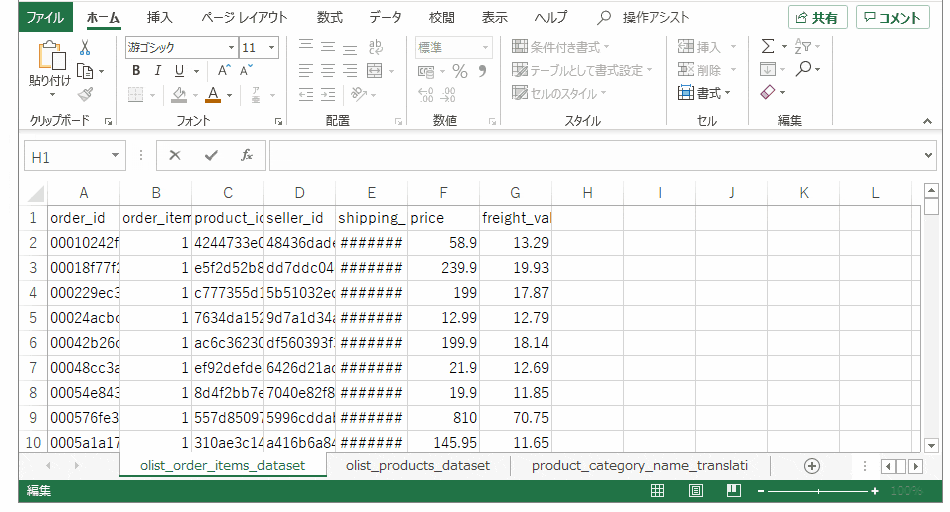This screenshot has height=512, width=950.
Task: Open Format as Table (テーブルとして書式設定)
Action: (x=582, y=70)
